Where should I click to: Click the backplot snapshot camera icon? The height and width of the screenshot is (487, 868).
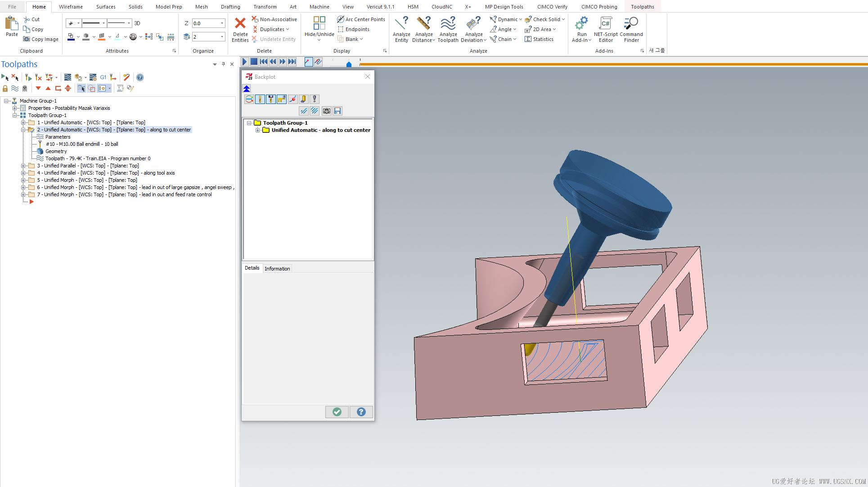point(327,111)
